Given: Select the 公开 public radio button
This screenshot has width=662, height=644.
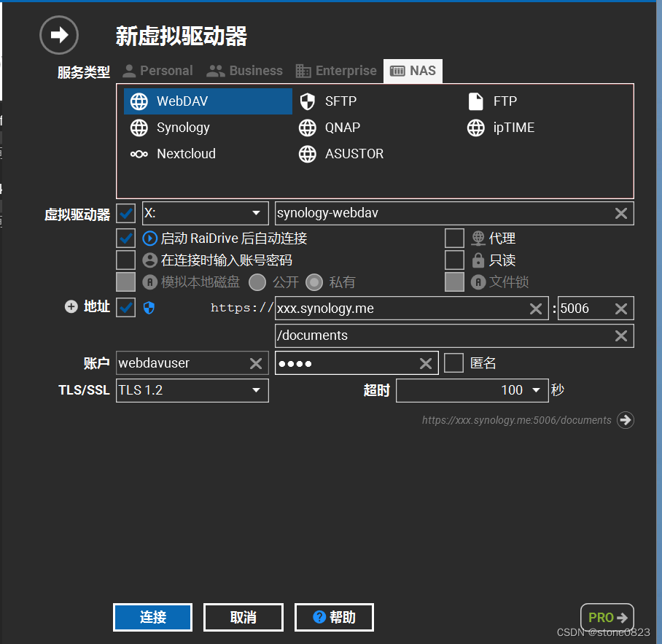Looking at the screenshot, I should 257,282.
